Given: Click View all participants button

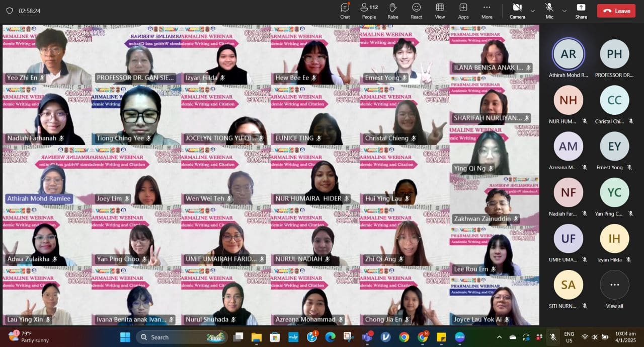Looking at the screenshot, I should point(614,289).
